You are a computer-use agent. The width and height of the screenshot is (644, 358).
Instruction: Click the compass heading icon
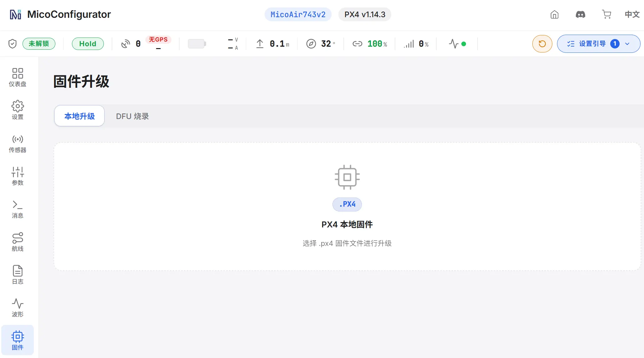tap(311, 44)
